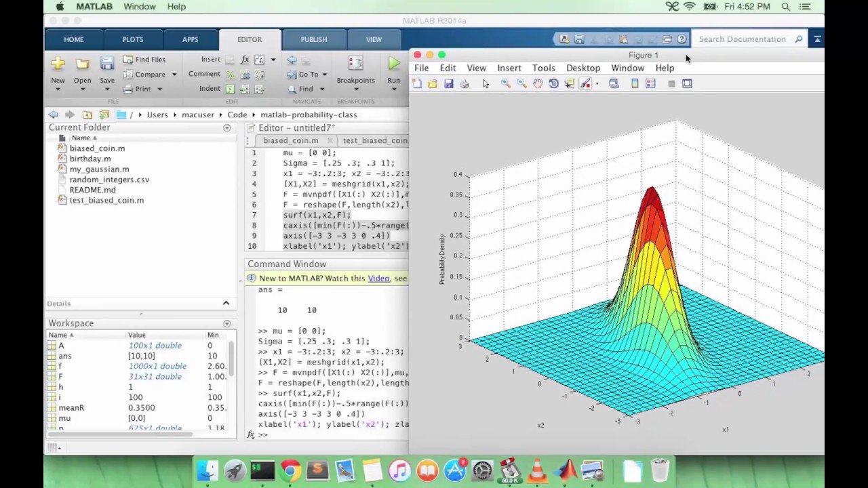Open Tools menu in Figure 1

click(x=543, y=68)
